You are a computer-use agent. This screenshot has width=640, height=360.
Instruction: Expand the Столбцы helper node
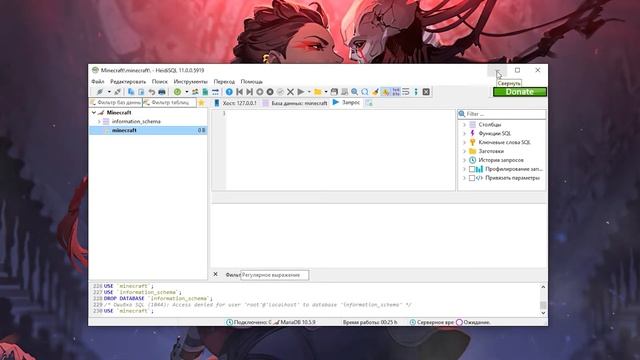464,124
